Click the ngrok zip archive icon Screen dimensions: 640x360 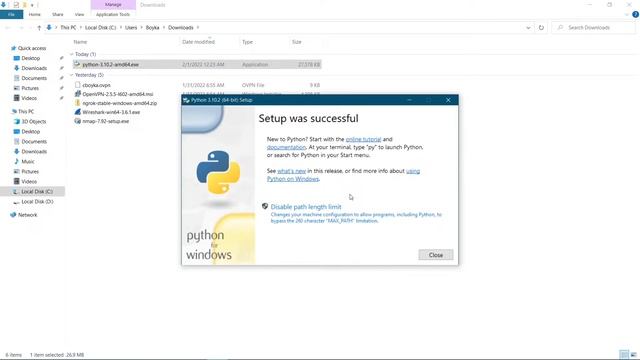[78, 103]
